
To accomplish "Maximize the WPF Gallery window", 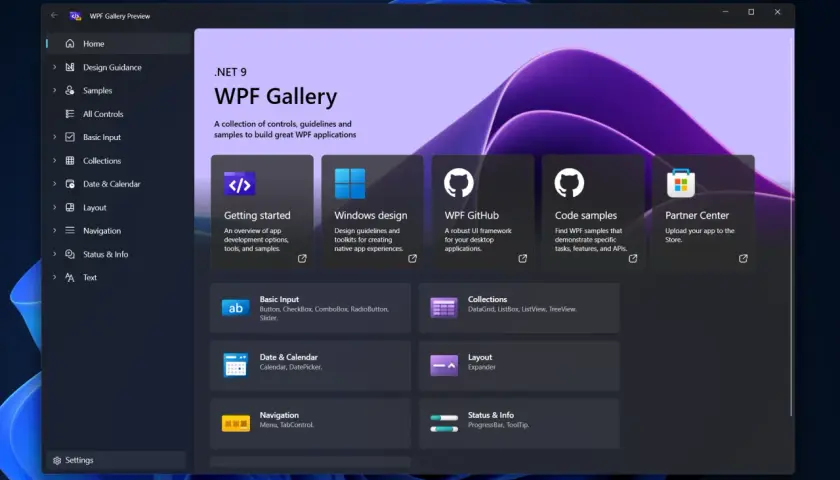I will click(751, 12).
